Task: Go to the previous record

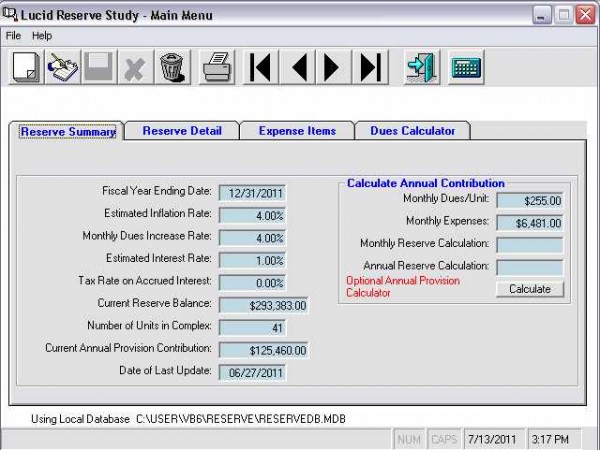Action: [298, 67]
